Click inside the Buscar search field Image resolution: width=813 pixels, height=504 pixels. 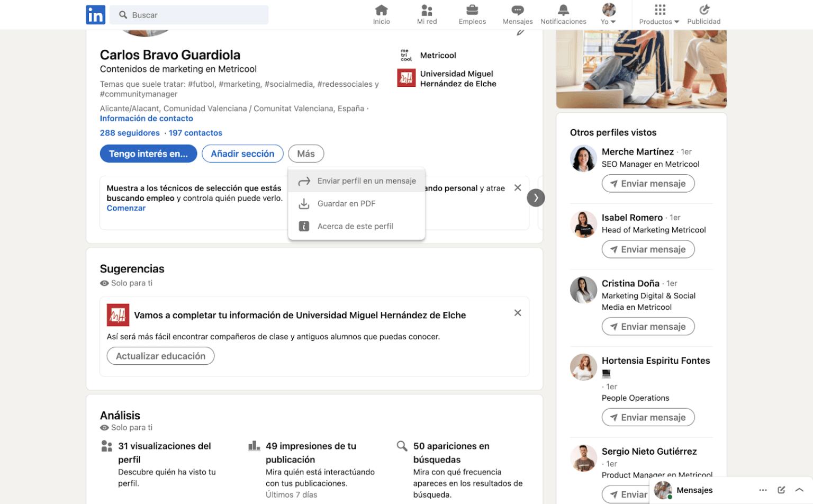coord(189,14)
